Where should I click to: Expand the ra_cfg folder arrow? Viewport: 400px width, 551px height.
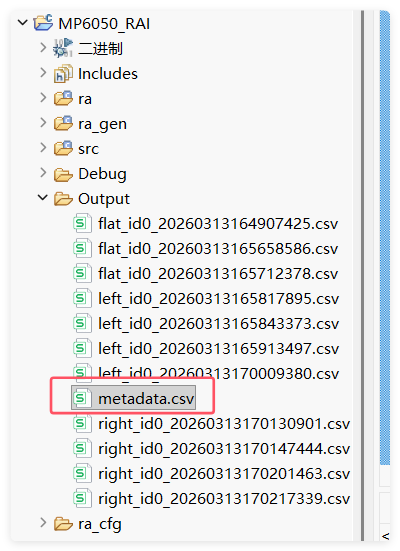[43, 523]
